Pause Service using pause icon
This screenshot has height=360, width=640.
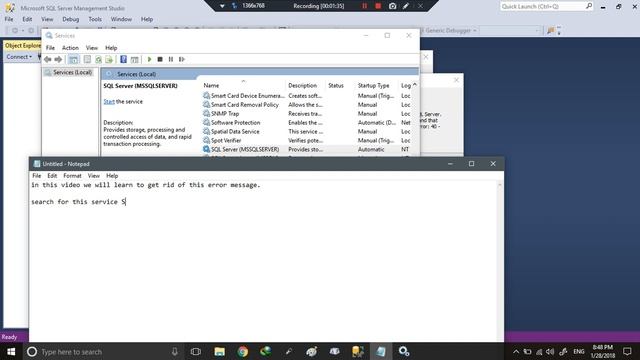171,60
